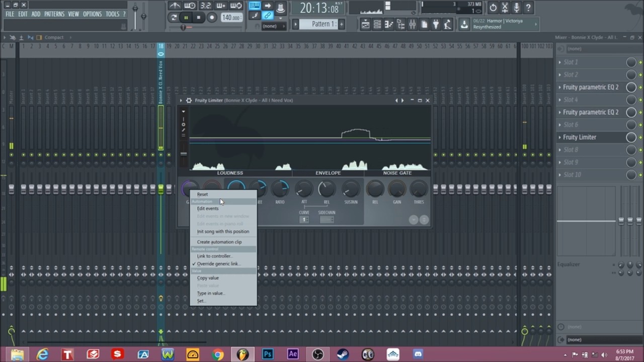Open the OPTIONS menu

point(92,14)
